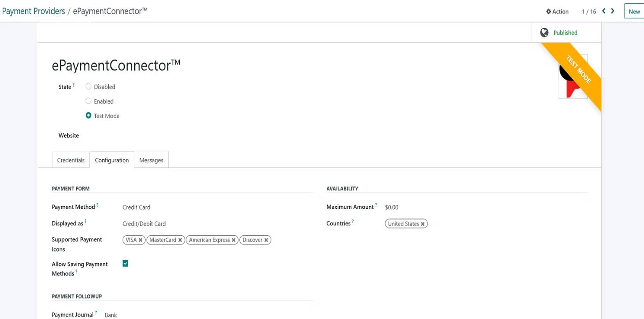This screenshot has width=644, height=319.
Task: Select the Enabled state radio button
Action: click(88, 101)
